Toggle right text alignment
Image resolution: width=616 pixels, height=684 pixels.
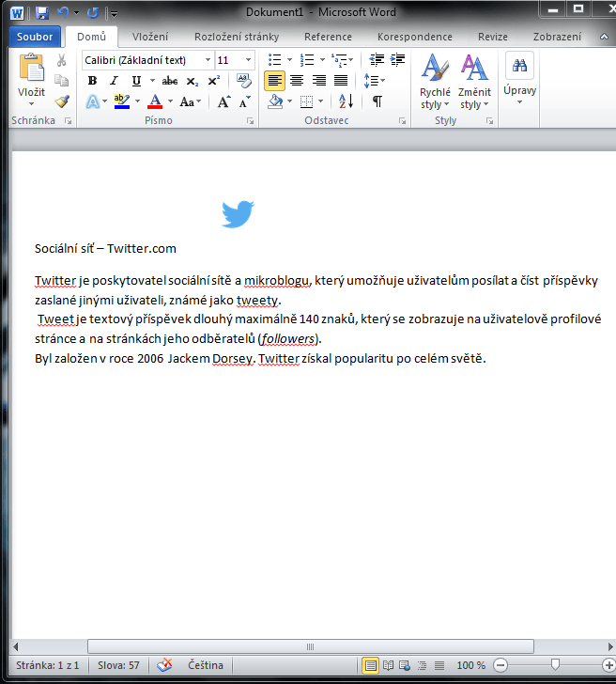pos(318,81)
